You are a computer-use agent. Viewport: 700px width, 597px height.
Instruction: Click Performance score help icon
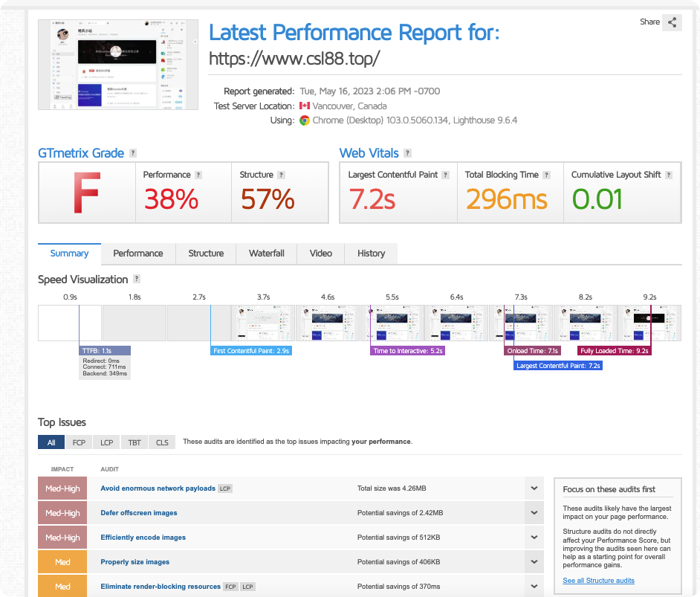tap(198, 175)
